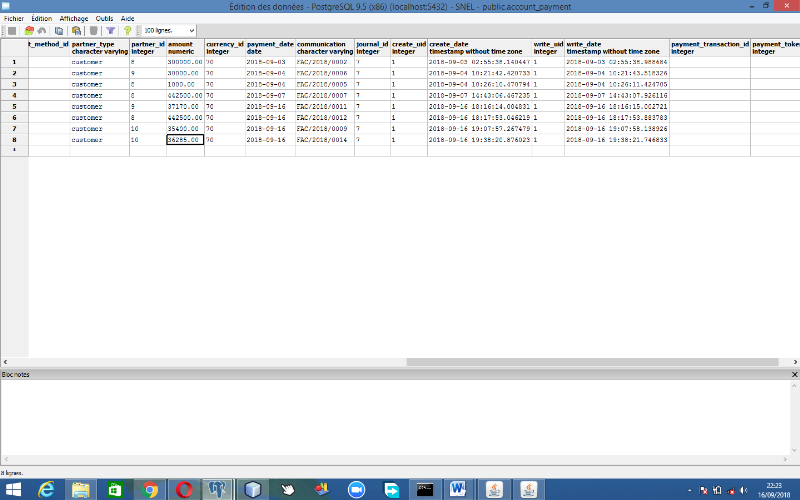Open File Explorer from the taskbar
Image resolution: width=800 pixels, height=500 pixels.
[x=81, y=490]
